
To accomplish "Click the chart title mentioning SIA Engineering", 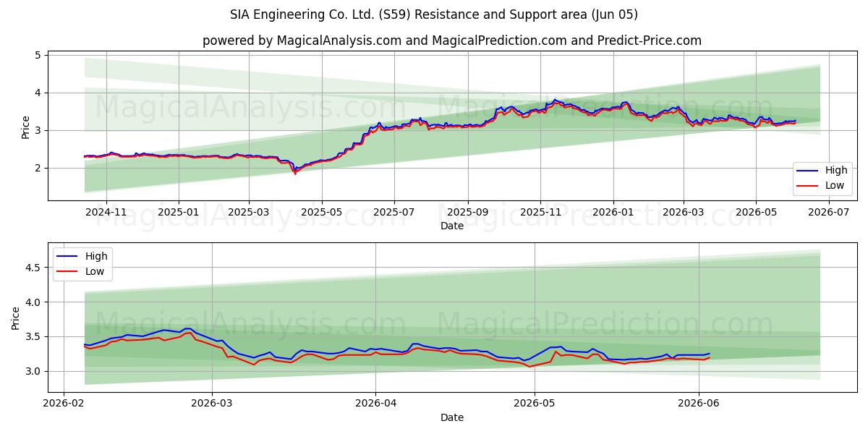I will coord(434,14).
